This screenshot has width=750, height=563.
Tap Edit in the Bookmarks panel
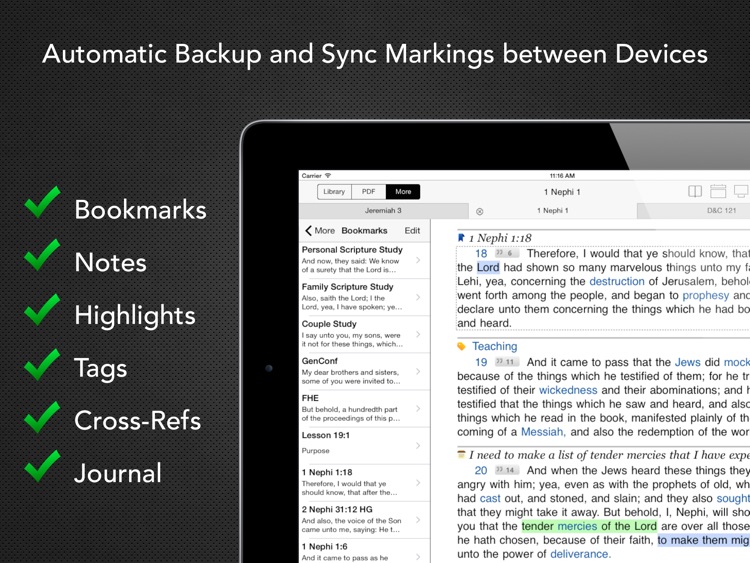tap(412, 231)
